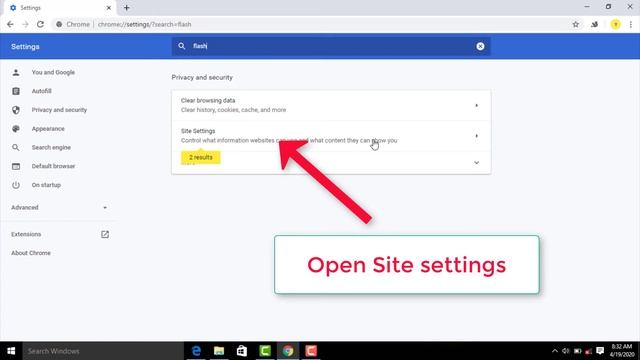
Task: Open Privacy and security in sidebar
Action: point(59,110)
